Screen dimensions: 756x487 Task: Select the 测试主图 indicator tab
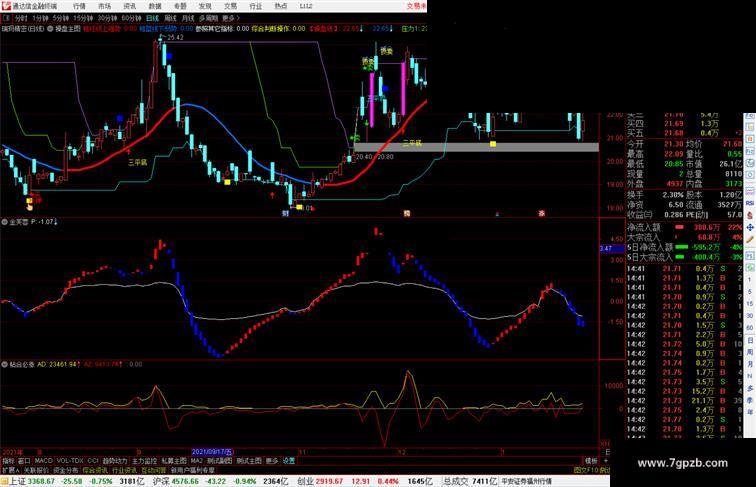point(249,461)
